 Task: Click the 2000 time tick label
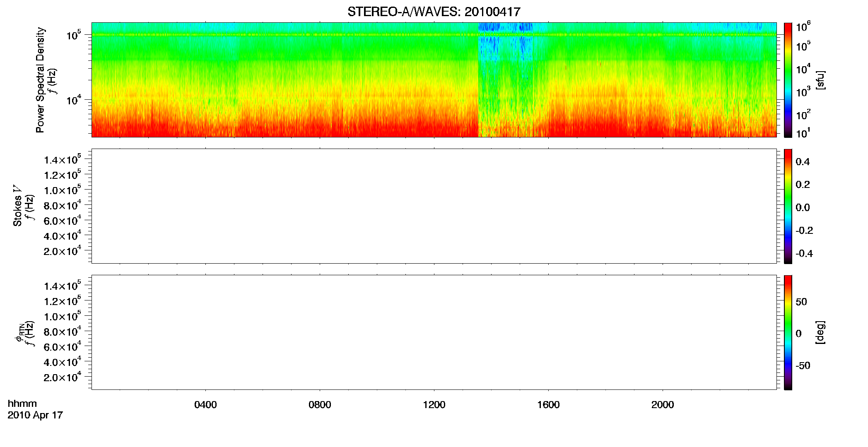(663, 405)
